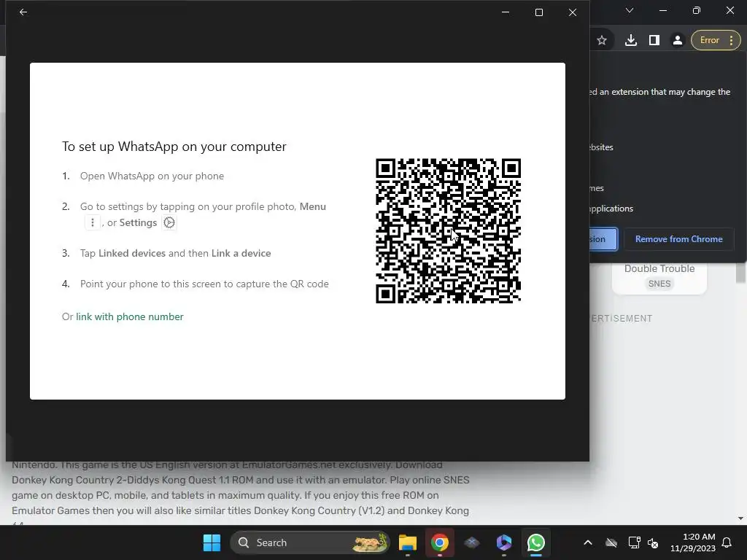
Task: Open the dark diamond-shaped taskbar app
Action: [472, 542]
